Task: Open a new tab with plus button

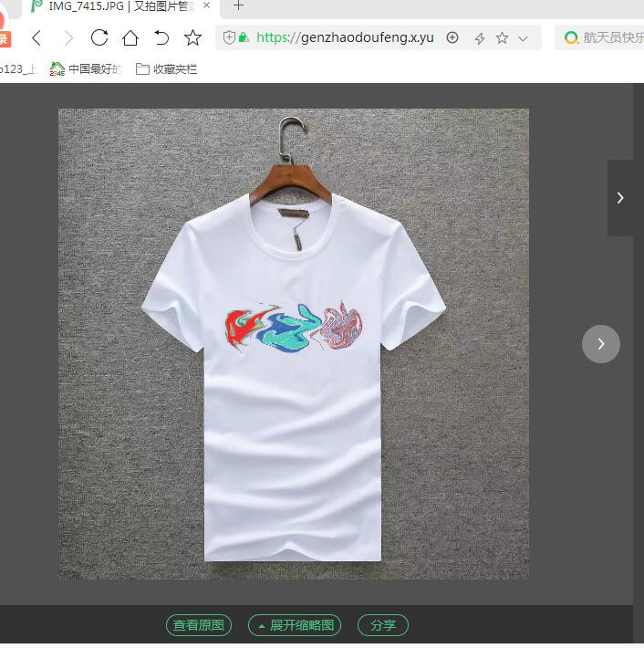Action: click(x=239, y=6)
